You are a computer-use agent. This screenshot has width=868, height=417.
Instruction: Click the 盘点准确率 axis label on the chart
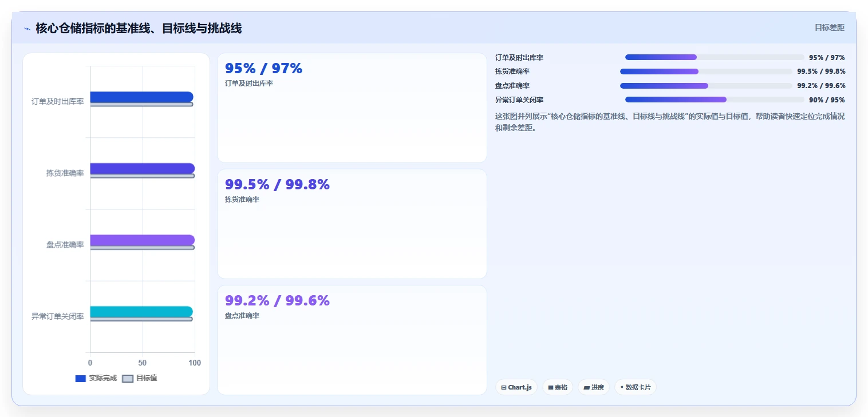(65, 244)
